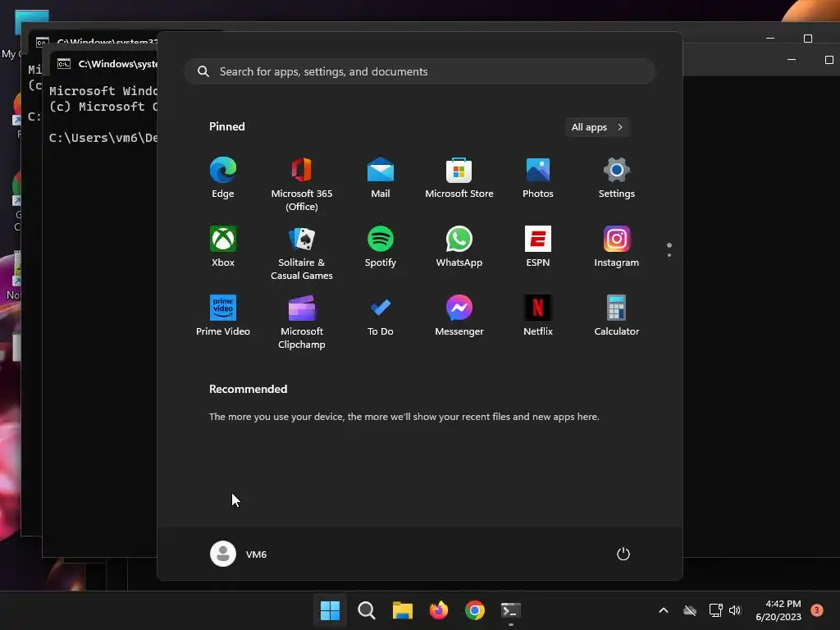Screen dimensions: 840x630
Task: Open the volume speaker tray icon
Action: click(x=735, y=610)
